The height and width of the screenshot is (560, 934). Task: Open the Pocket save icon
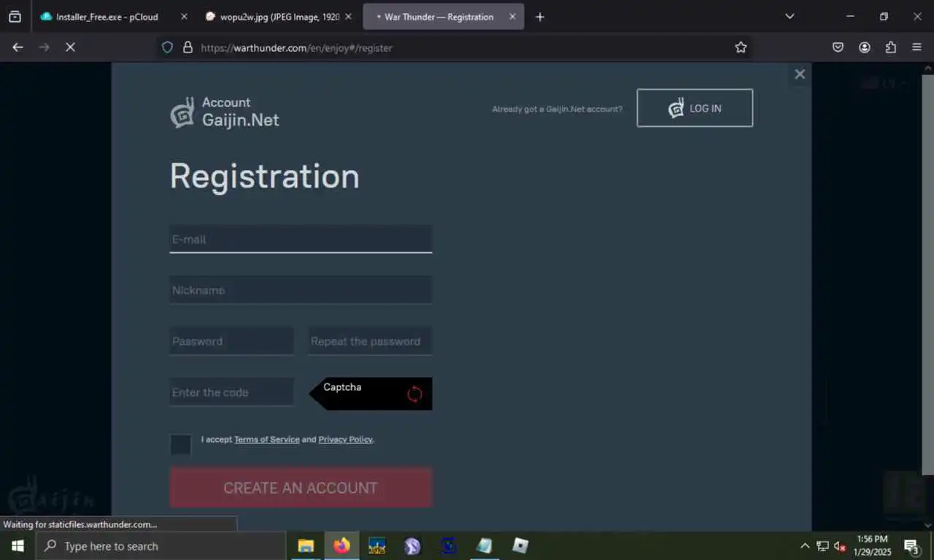pos(838,47)
